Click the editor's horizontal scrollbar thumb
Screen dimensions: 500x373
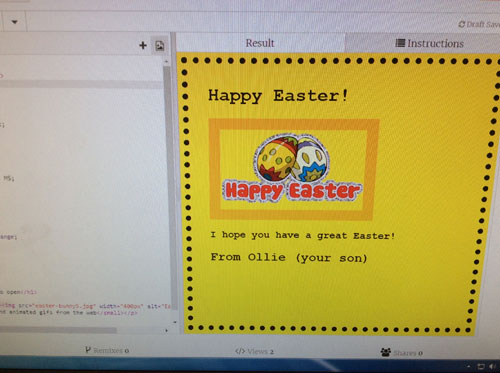(x=58, y=330)
